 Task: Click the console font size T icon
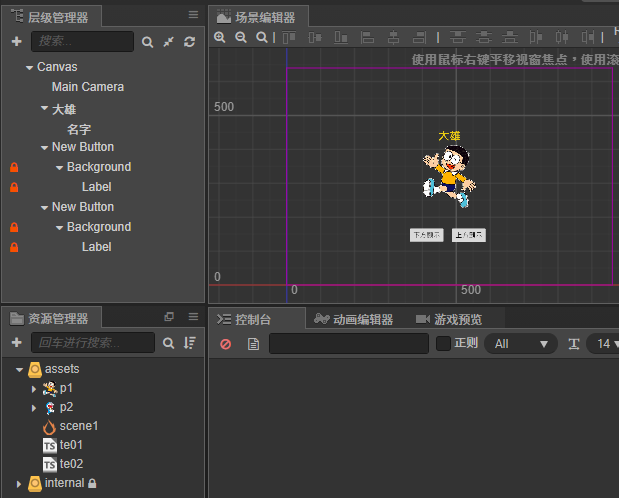coord(574,344)
